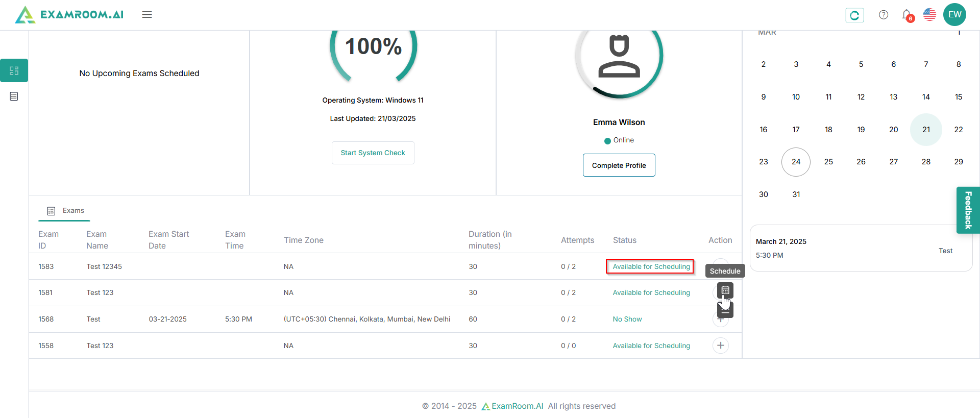This screenshot has width=980, height=418.
Task: Click the 60 duration cell for exam 1568
Action: pyautogui.click(x=473, y=319)
